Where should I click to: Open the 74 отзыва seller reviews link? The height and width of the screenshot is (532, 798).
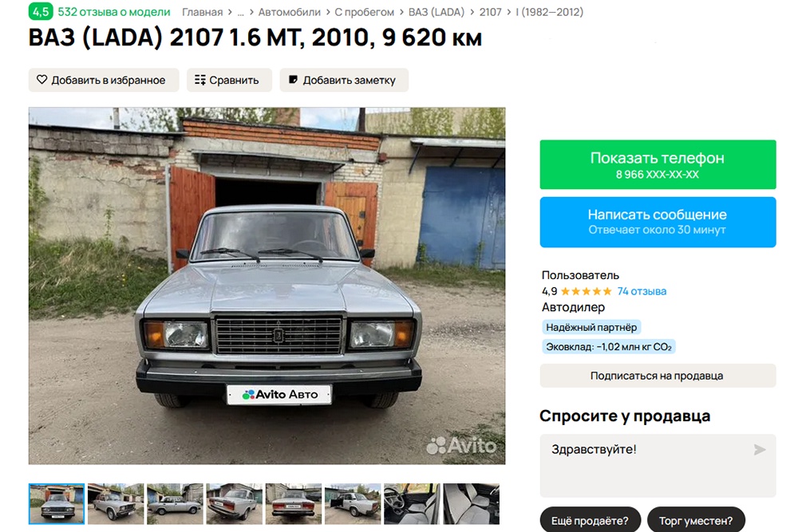(642, 291)
